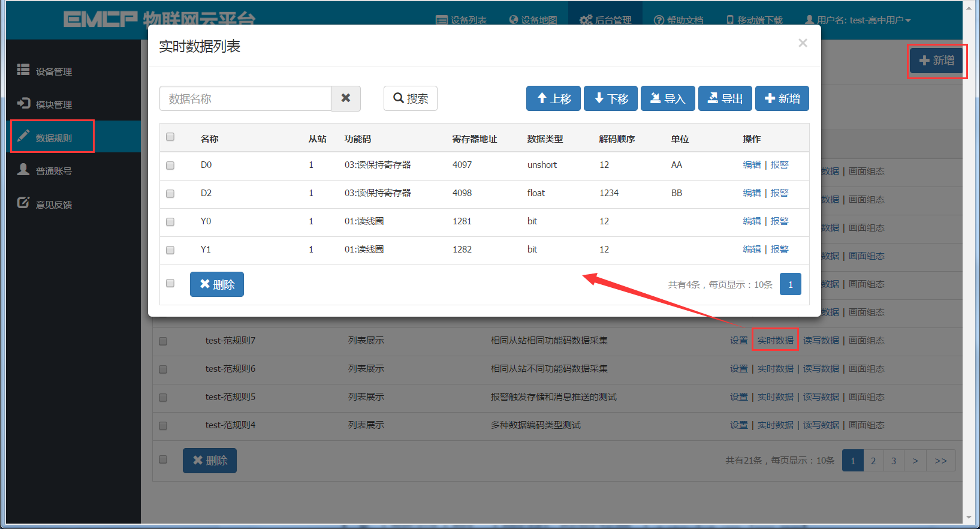Export data with the 导出 button
Image resolution: width=980 pixels, height=529 pixels.
[x=725, y=98]
